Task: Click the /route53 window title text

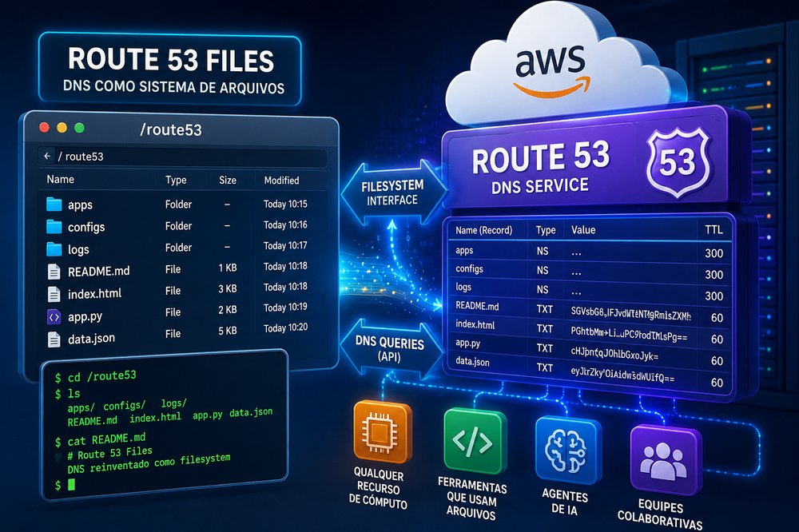Action: (x=171, y=130)
